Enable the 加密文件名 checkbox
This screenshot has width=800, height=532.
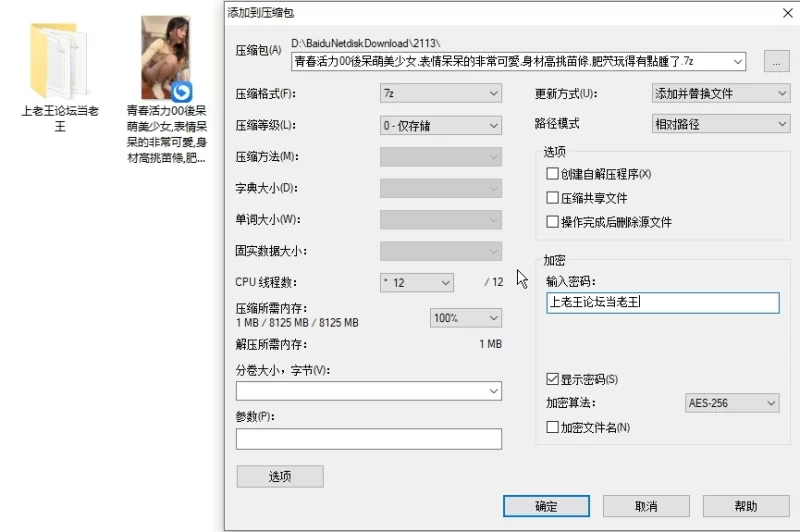pyautogui.click(x=552, y=427)
